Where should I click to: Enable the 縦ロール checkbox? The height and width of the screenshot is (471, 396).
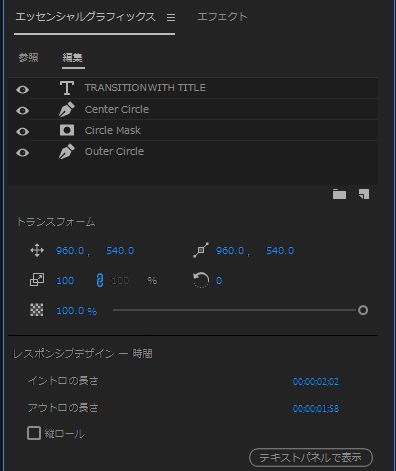[x=34, y=433]
